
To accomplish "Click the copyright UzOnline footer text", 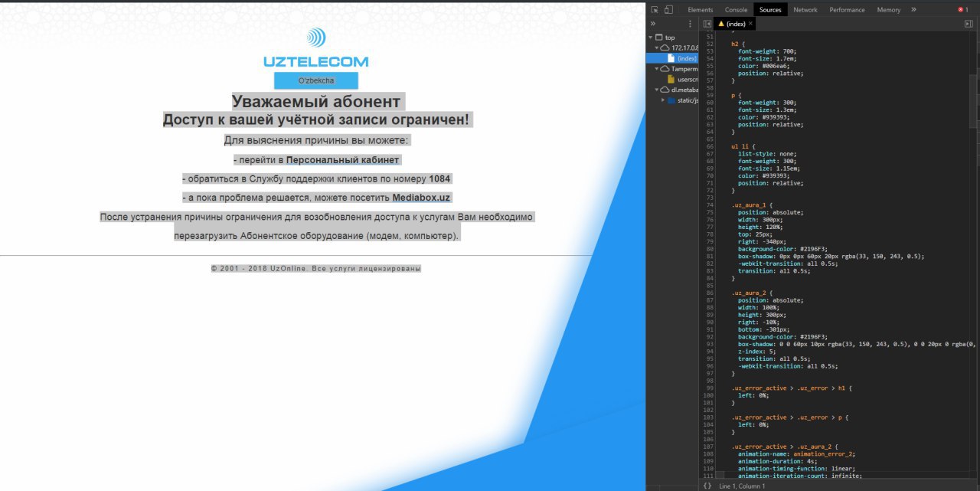I will (x=316, y=269).
